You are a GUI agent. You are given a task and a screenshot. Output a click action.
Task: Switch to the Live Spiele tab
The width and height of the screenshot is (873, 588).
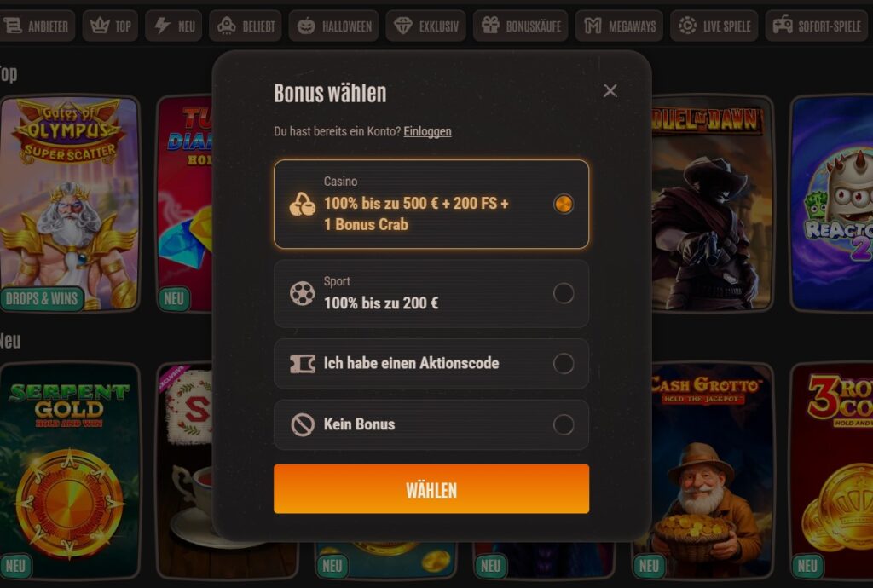click(x=714, y=26)
